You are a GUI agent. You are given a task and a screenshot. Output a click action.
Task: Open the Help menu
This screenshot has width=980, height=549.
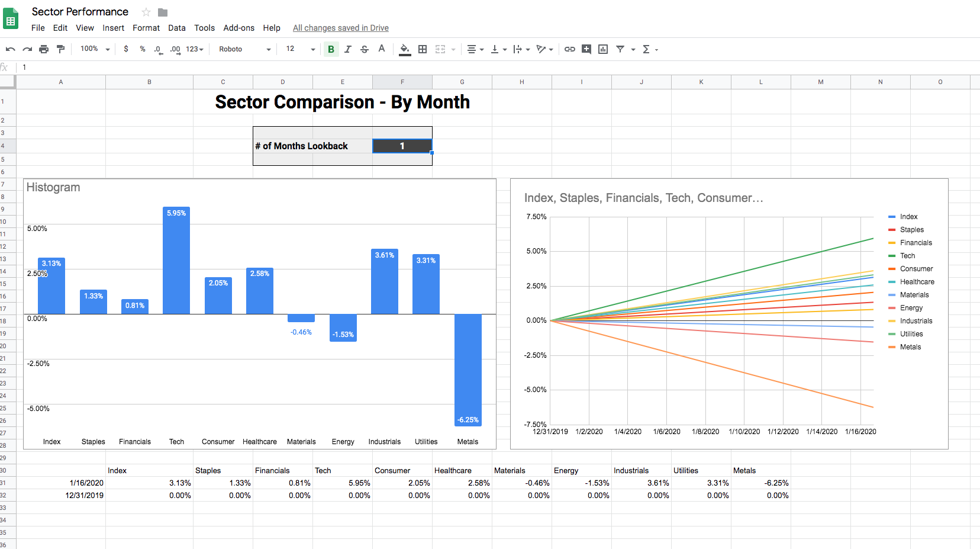(x=272, y=28)
